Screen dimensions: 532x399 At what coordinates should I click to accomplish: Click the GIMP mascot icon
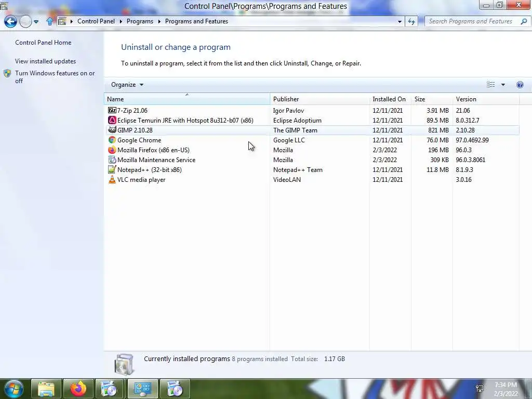coord(112,130)
